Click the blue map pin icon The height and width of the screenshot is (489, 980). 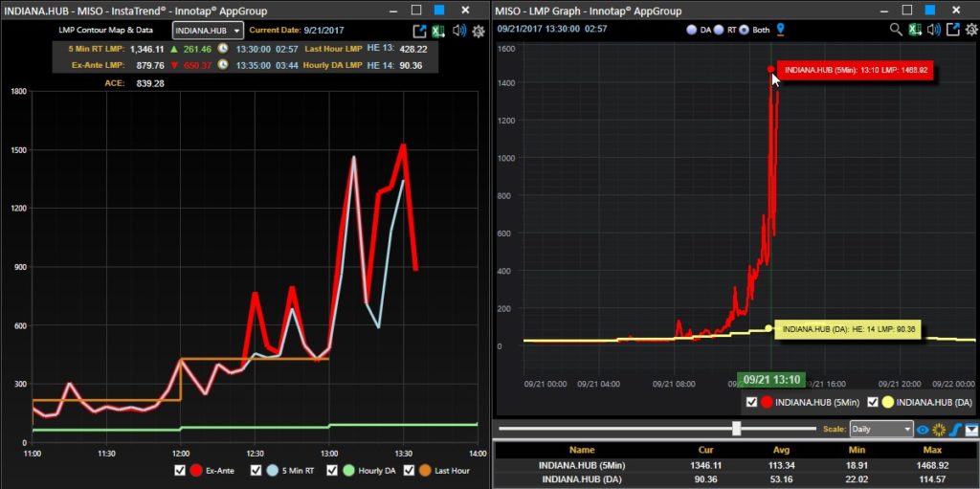(x=780, y=30)
